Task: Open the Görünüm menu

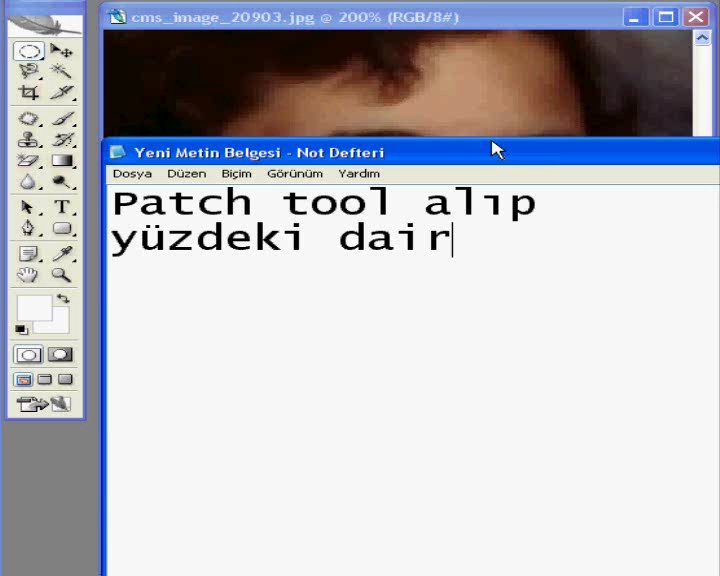Action: [x=295, y=174]
